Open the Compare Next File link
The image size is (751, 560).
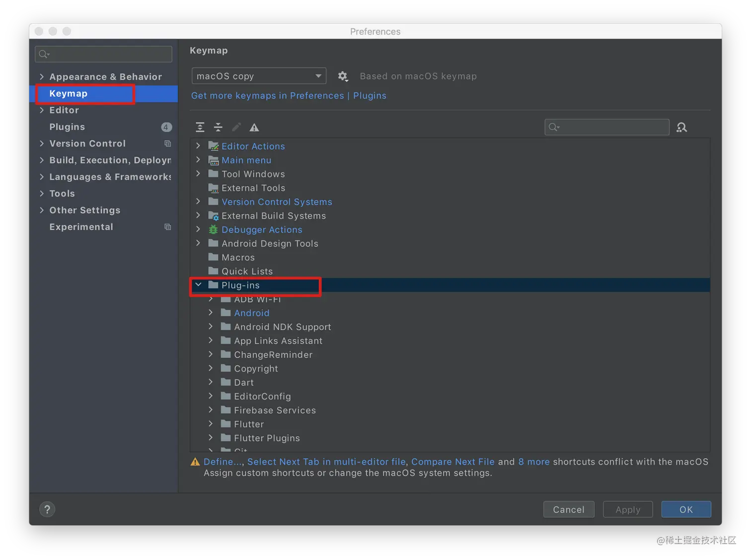[453, 462]
